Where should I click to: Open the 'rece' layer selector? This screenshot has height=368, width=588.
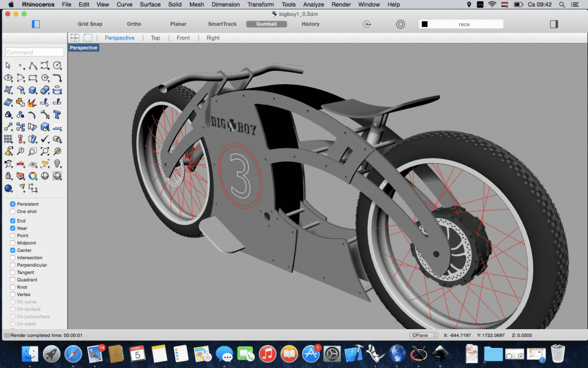[461, 24]
